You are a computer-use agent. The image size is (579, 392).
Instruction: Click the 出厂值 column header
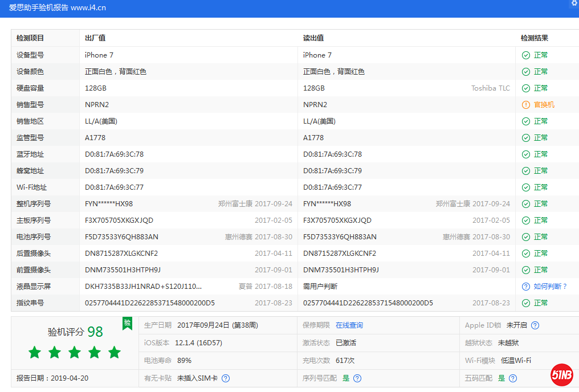[95, 38]
